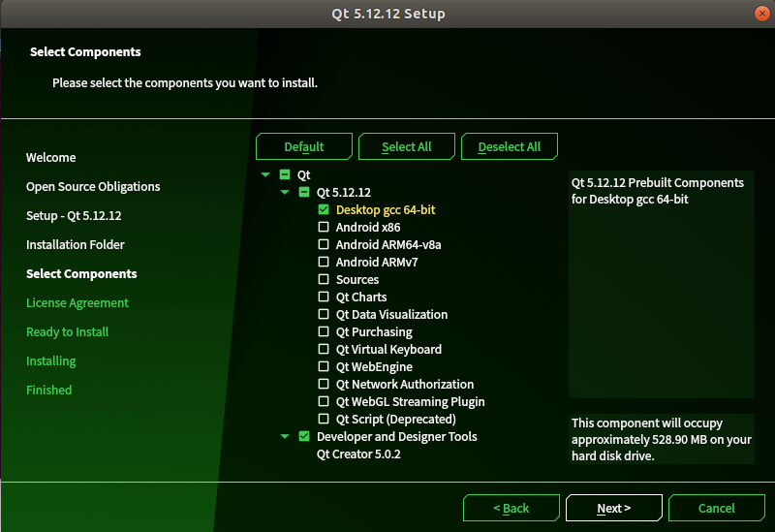This screenshot has width=775, height=532.
Task: Check Qt WebGL Streaming Plugin box
Action: click(324, 401)
